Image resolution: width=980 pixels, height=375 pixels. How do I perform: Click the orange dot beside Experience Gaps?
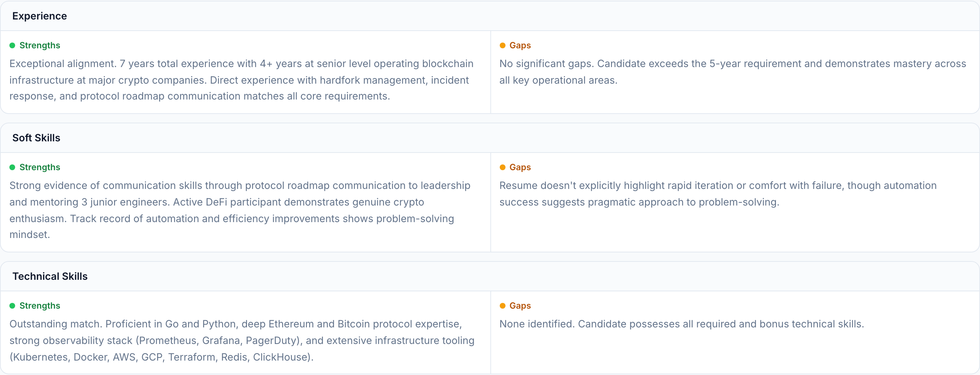tap(502, 46)
